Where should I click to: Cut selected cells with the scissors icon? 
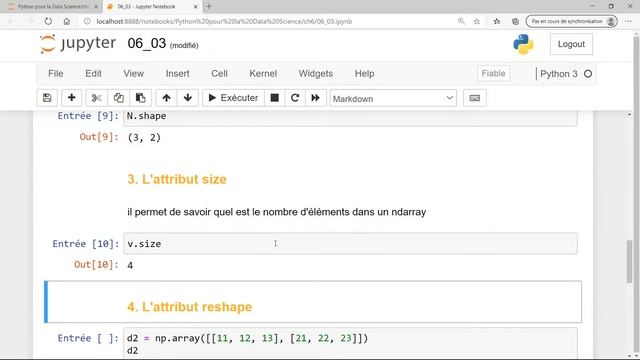click(x=97, y=98)
